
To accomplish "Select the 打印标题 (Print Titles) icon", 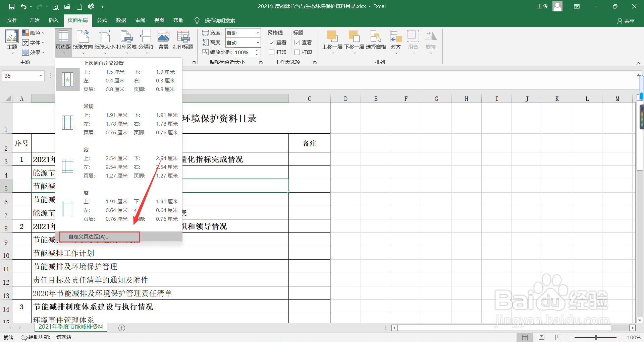I will pos(183,40).
